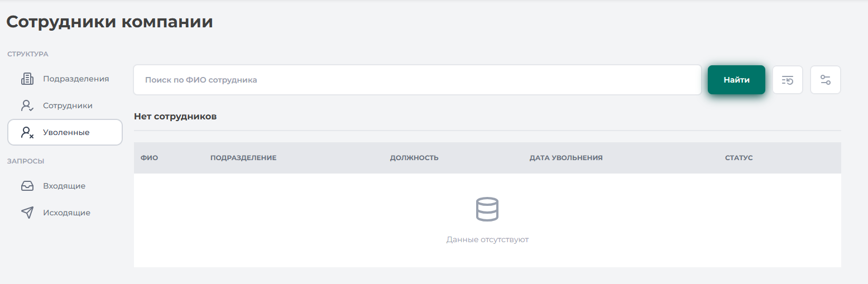This screenshot has width=868, height=284.
Task: Select the Уволенные sidebar item
Action: [66, 132]
